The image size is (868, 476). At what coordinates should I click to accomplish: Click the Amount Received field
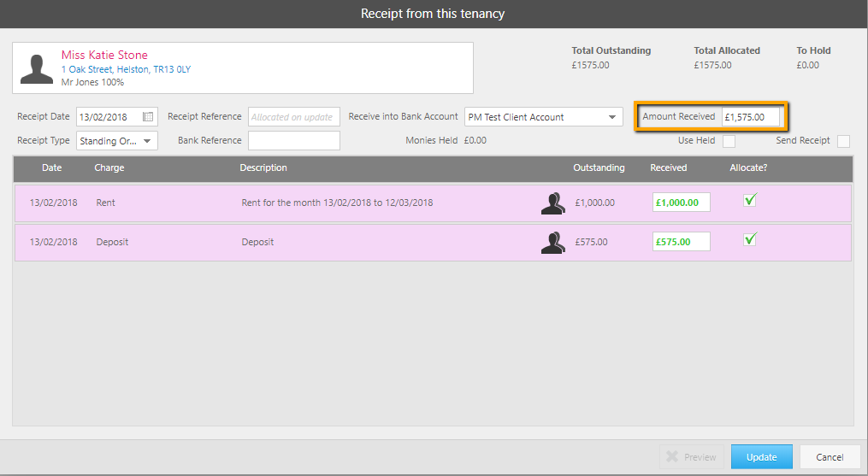coord(751,117)
